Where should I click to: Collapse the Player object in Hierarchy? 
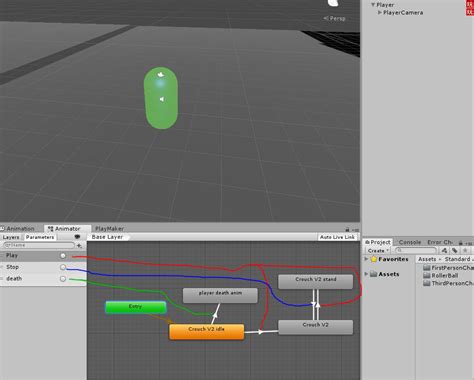[373, 5]
